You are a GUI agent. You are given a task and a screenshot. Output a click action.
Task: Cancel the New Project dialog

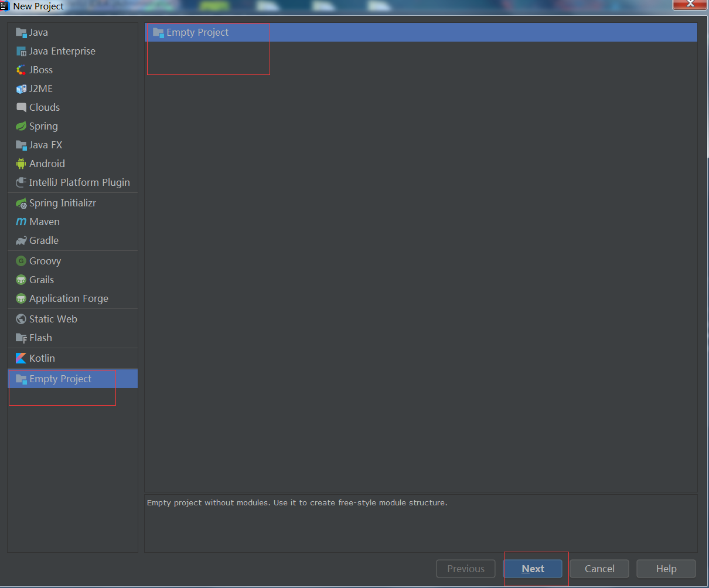click(x=599, y=569)
